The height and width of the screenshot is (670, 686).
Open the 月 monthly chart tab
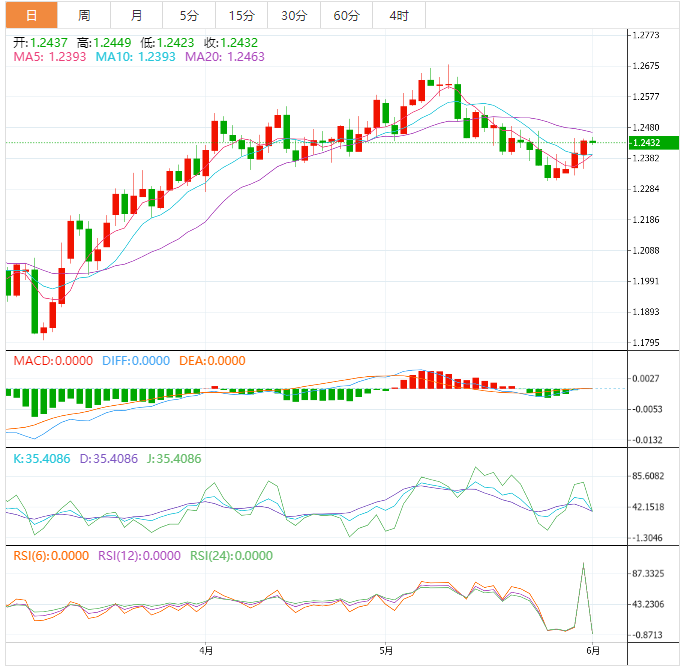pos(136,15)
